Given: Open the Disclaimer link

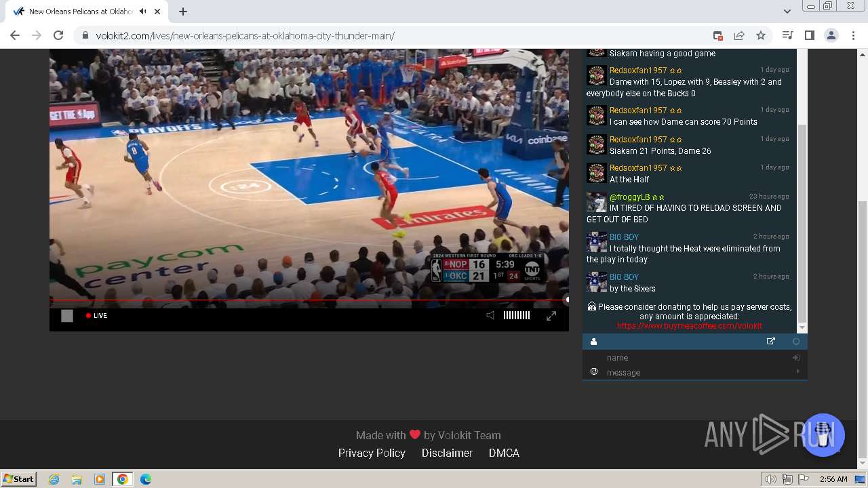Looking at the screenshot, I should (447, 453).
